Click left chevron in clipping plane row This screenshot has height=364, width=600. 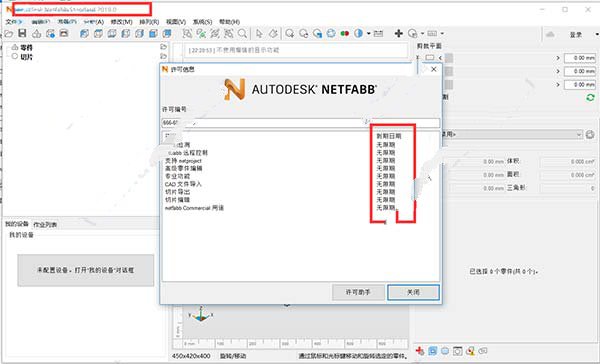point(440,58)
